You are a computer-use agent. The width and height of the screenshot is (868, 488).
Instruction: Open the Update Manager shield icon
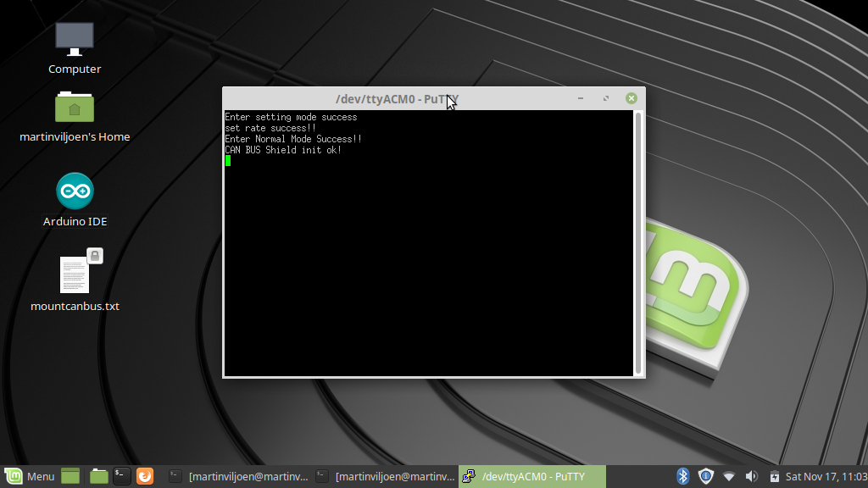coord(705,476)
